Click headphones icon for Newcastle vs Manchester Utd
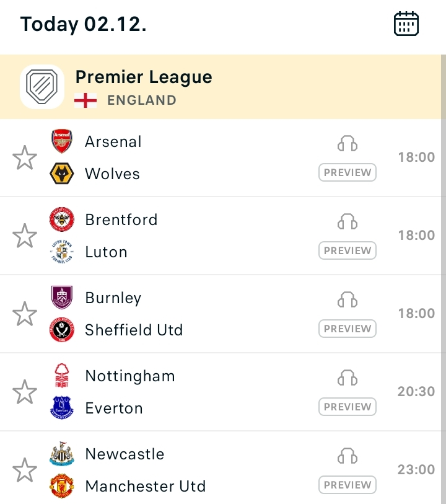Image resolution: width=446 pixels, height=504 pixels. 348,456
